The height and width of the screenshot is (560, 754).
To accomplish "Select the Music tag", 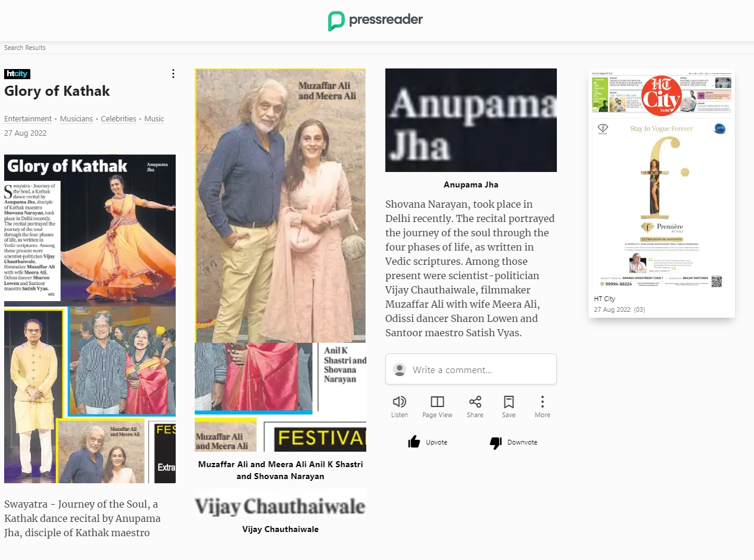I will click(x=154, y=119).
